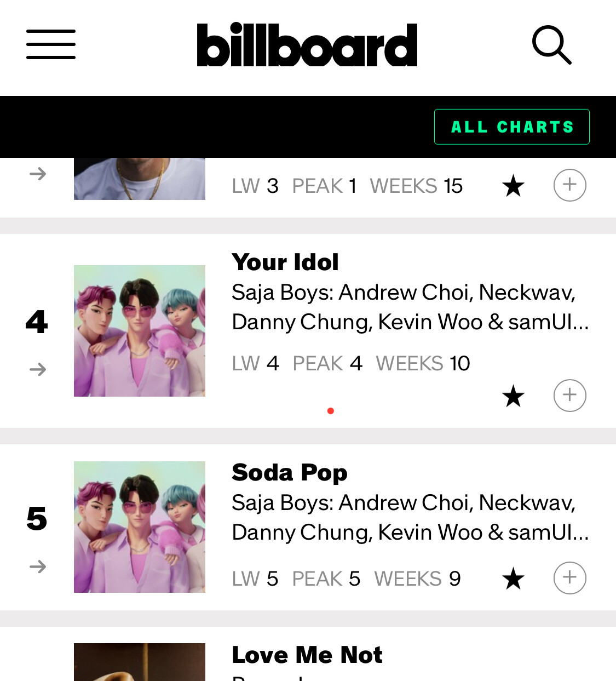Open the All Charts button
This screenshot has width=616, height=681.
pyautogui.click(x=511, y=127)
